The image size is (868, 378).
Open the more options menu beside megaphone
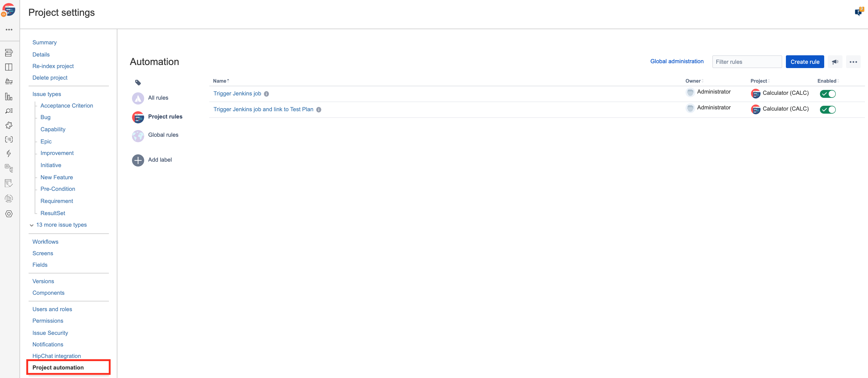tap(853, 62)
